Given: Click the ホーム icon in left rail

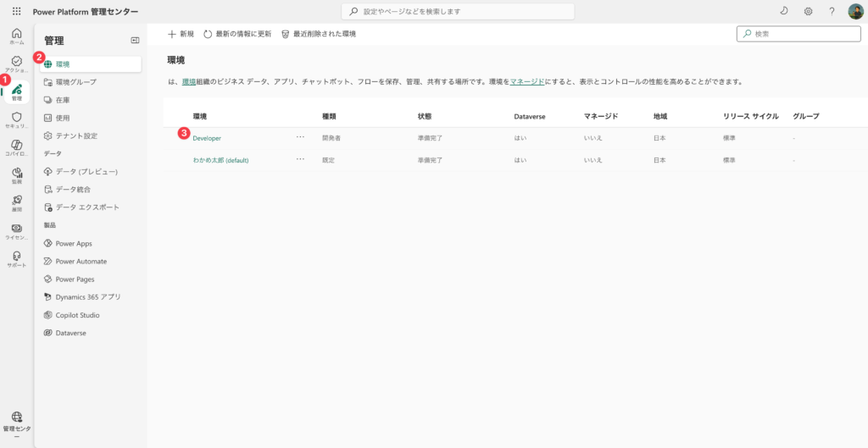Looking at the screenshot, I should (16, 35).
